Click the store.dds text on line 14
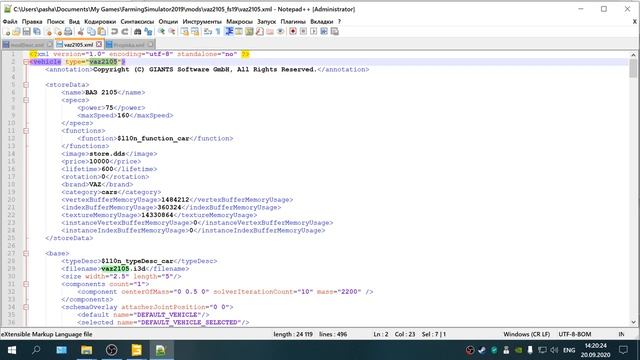The image size is (640, 360). (x=107, y=154)
